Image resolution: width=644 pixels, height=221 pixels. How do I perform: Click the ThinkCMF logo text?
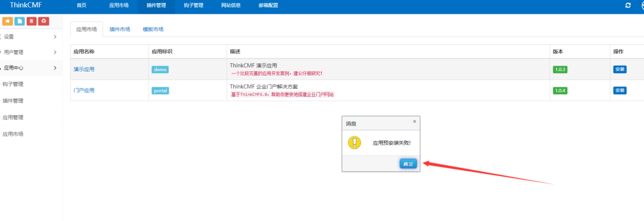[26, 5]
